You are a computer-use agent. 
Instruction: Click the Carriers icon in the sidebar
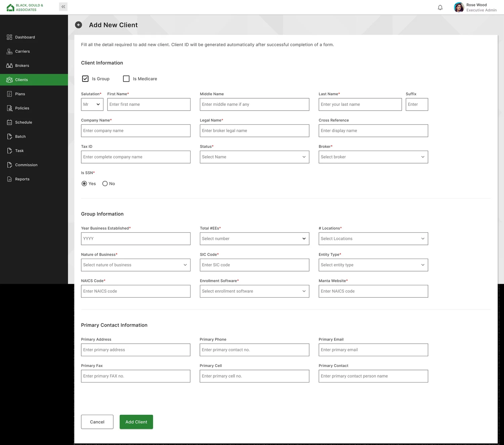click(x=9, y=51)
